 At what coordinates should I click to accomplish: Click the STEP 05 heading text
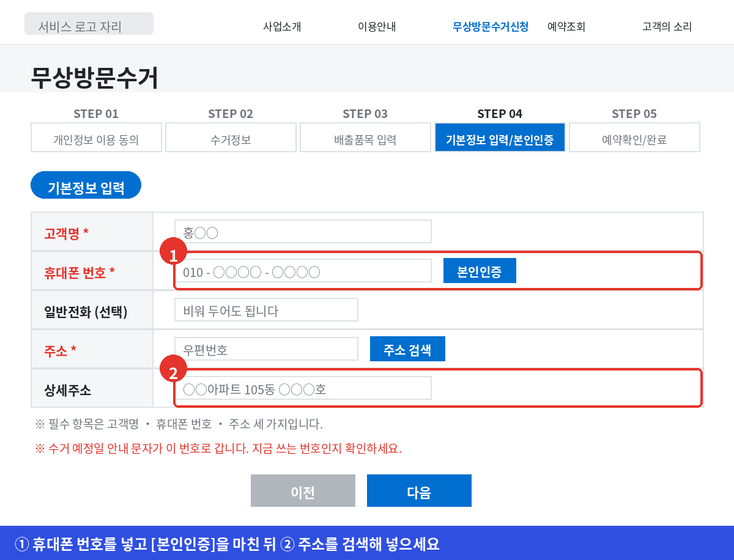634,114
